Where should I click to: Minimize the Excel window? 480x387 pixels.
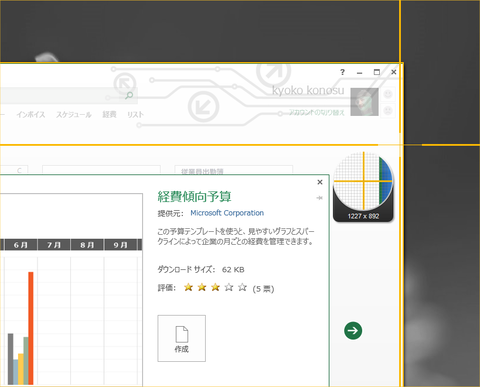(x=359, y=72)
